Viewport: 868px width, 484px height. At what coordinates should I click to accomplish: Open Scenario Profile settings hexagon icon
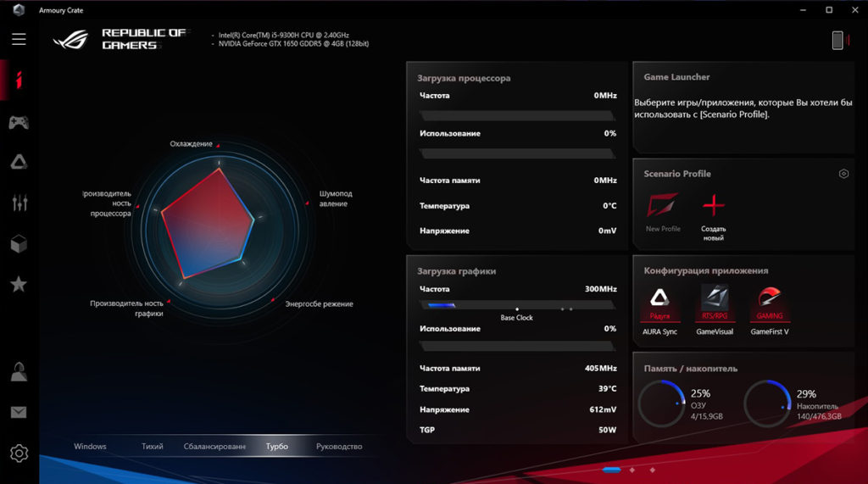pyautogui.click(x=843, y=174)
